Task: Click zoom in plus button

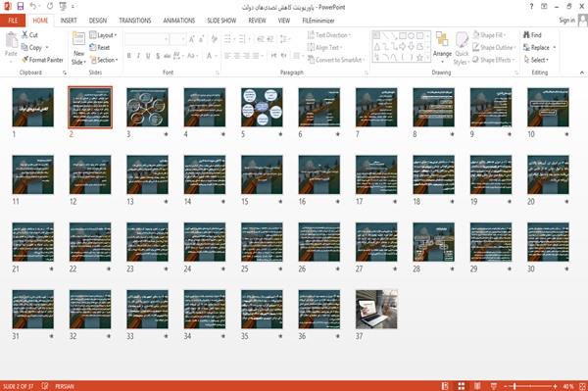Action: pyautogui.click(x=555, y=386)
